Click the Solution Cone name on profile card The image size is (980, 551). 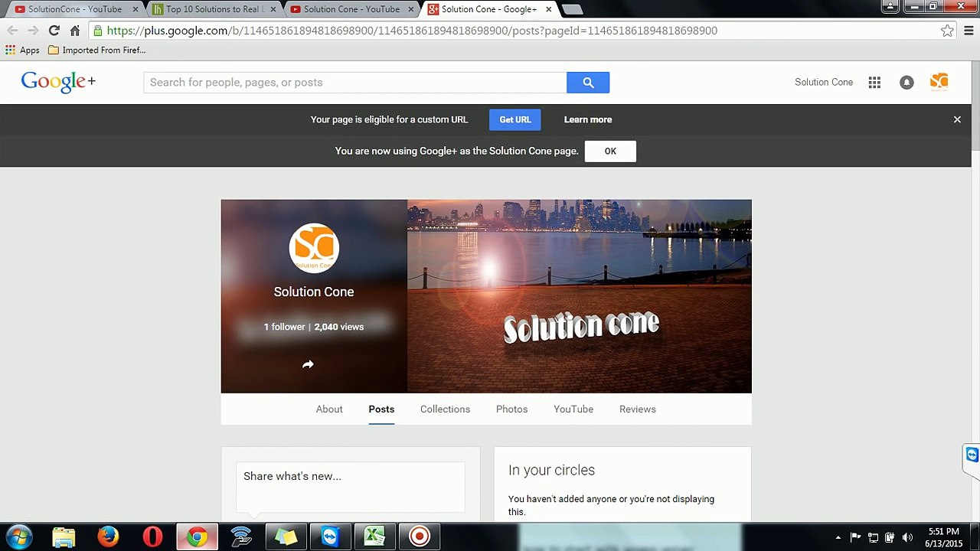pos(314,292)
